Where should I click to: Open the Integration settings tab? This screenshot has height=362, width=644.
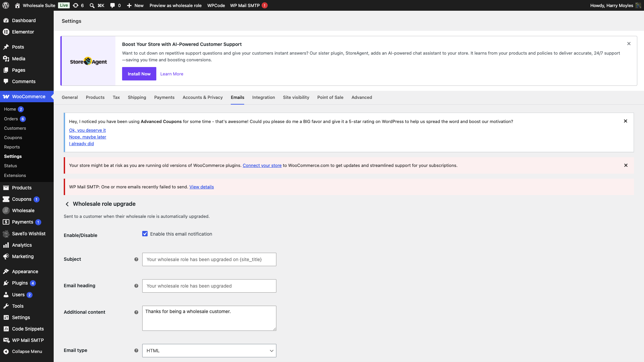264,98
